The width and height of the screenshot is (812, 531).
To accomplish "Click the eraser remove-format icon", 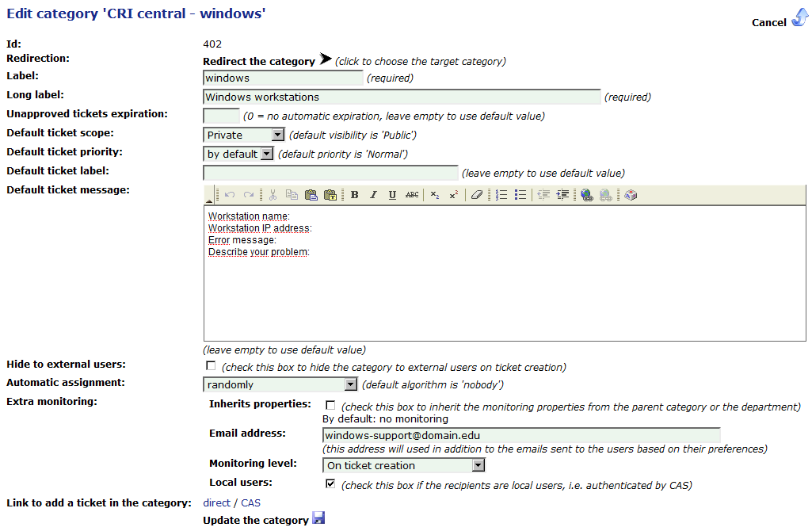I will [476, 195].
